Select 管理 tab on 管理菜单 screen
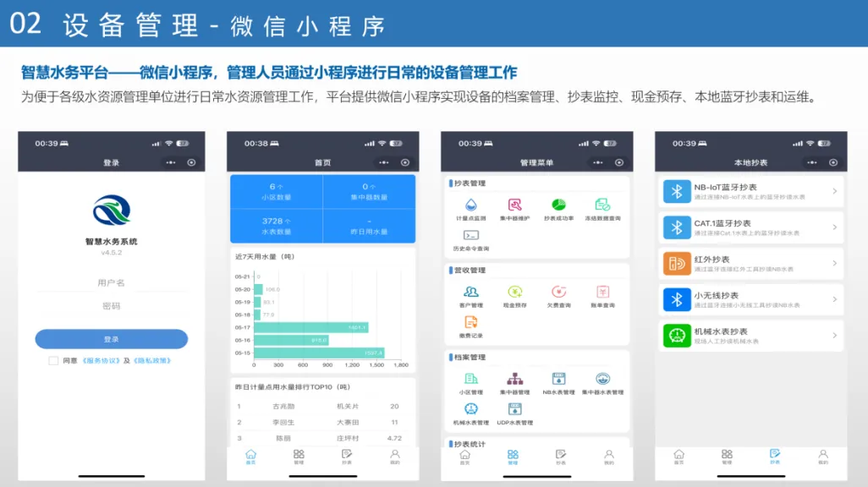Screen dimensions: 868x487 513,457
